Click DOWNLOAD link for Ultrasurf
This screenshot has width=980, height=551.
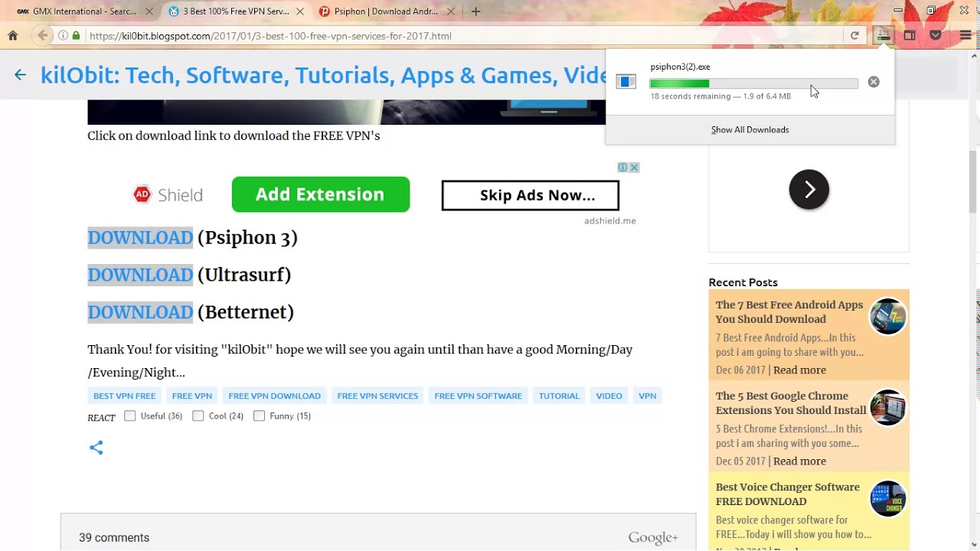[x=140, y=275]
